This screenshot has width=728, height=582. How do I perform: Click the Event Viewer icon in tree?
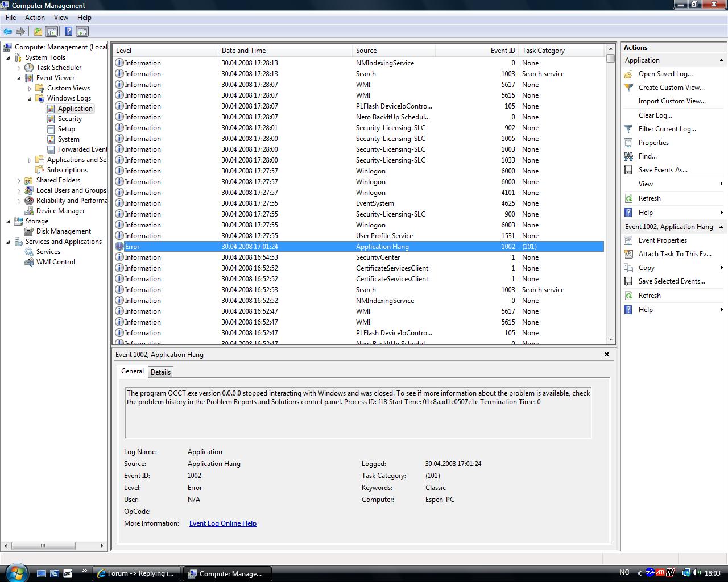[29, 78]
